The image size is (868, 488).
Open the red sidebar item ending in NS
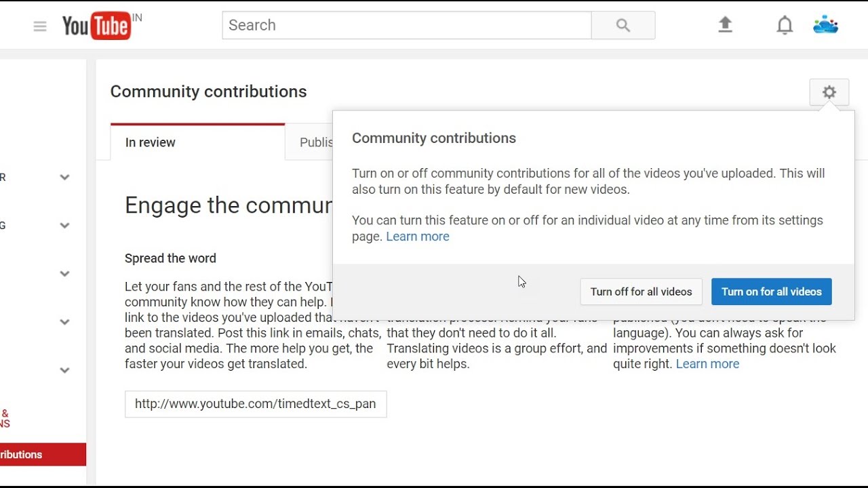5,419
